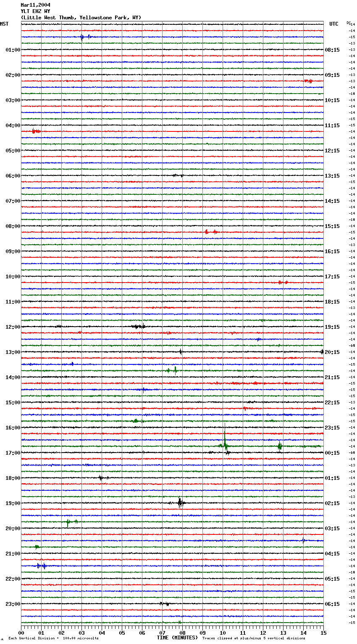Click the 08:15 UTC time label

[x=332, y=50]
